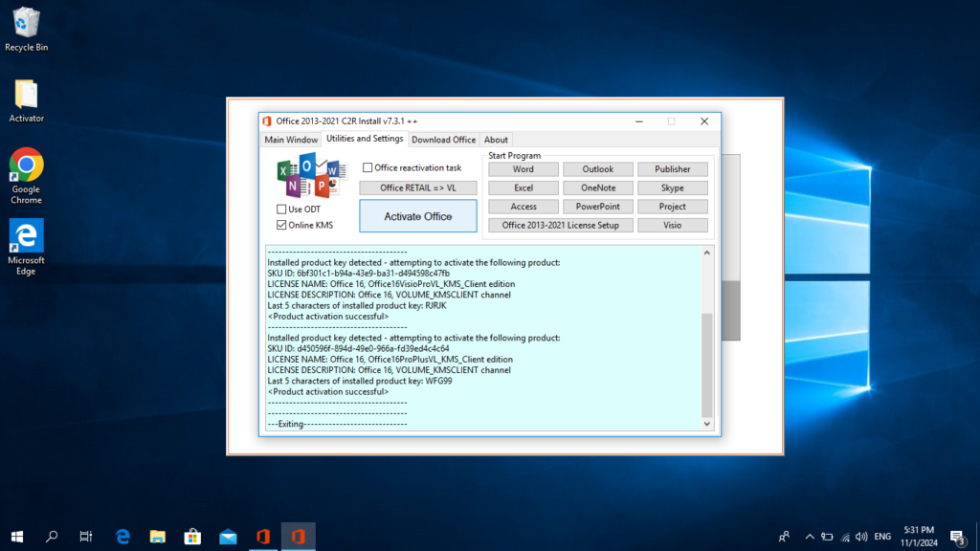
Task: Select the Microsoft Edge desktop shortcut
Action: pyautogui.click(x=26, y=247)
